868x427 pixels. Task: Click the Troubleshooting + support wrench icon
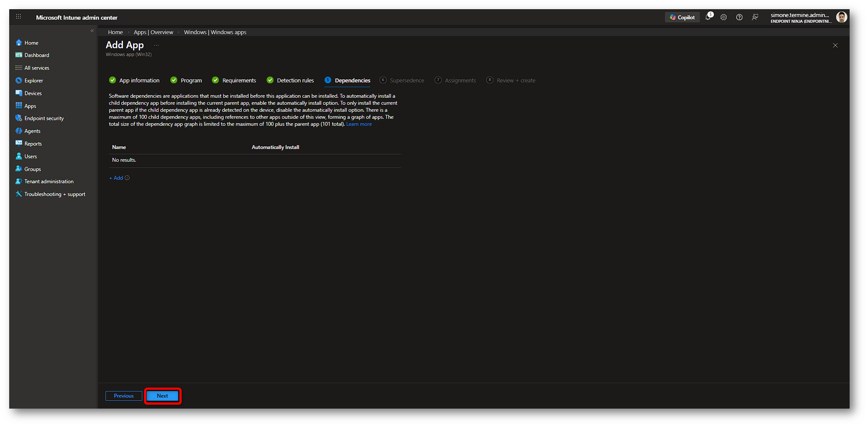(19, 194)
